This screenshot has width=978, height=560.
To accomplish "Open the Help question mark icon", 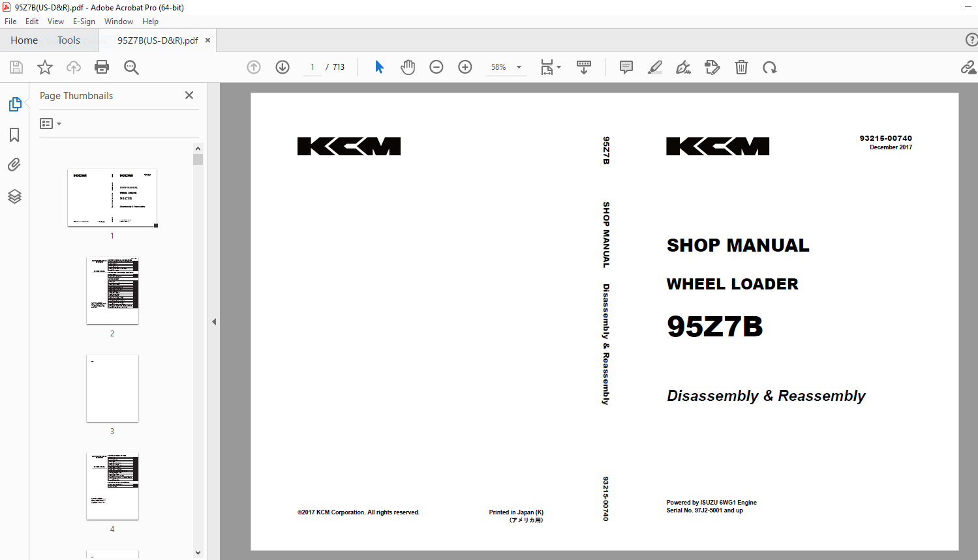I will tap(971, 40).
